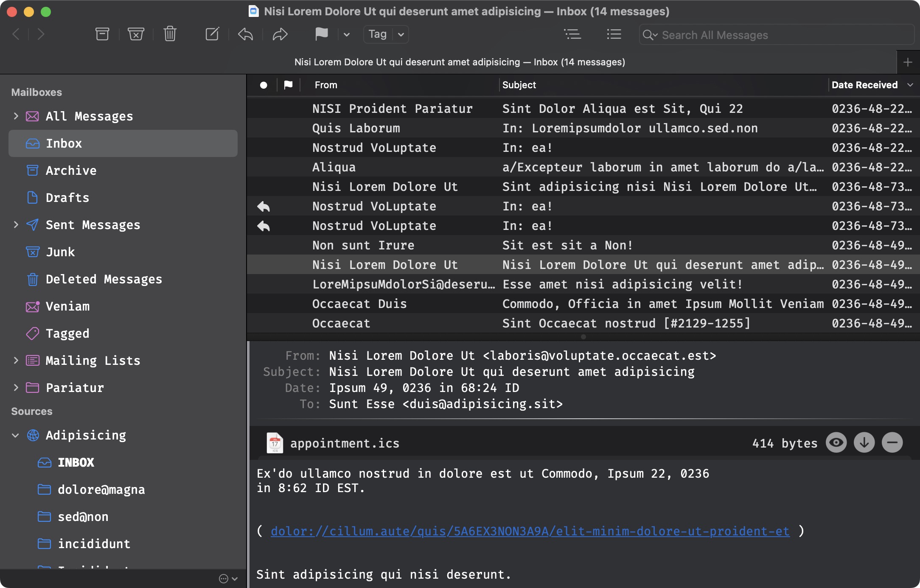The height and width of the screenshot is (588, 920).
Task: Archive the selected message
Action: click(x=102, y=34)
